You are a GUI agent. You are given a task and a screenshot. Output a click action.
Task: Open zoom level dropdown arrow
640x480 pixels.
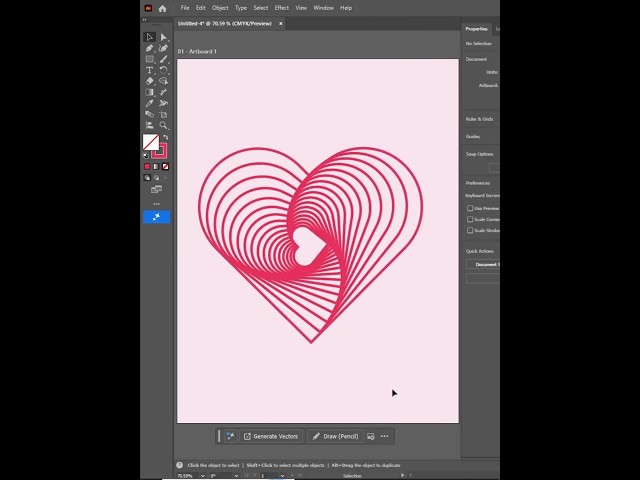pos(202,476)
